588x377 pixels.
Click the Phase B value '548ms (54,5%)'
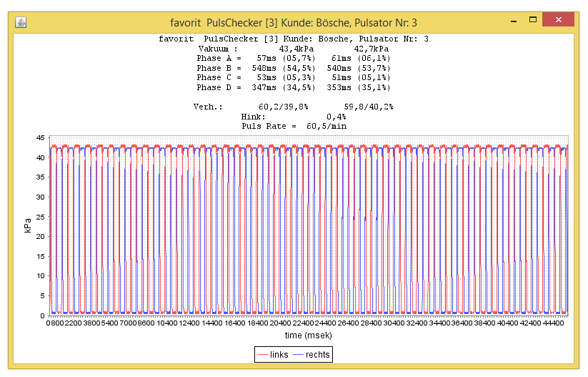click(284, 68)
